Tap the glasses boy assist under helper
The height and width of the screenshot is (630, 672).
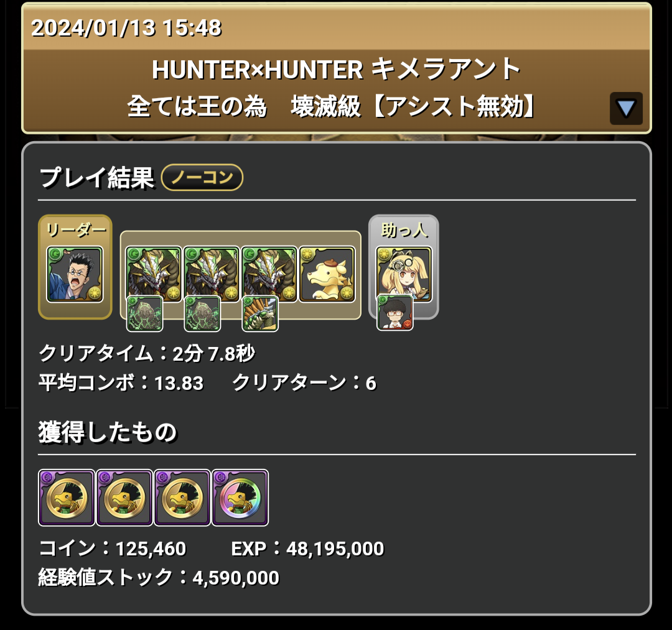394,313
